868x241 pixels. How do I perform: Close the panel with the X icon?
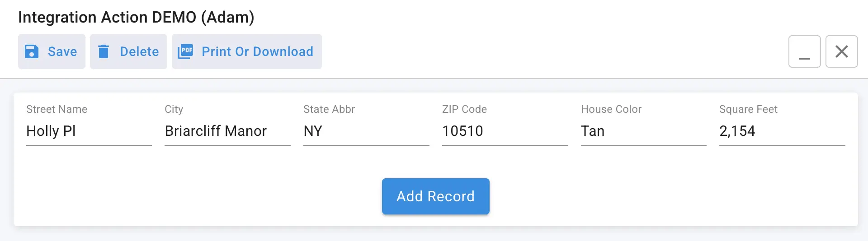841,51
